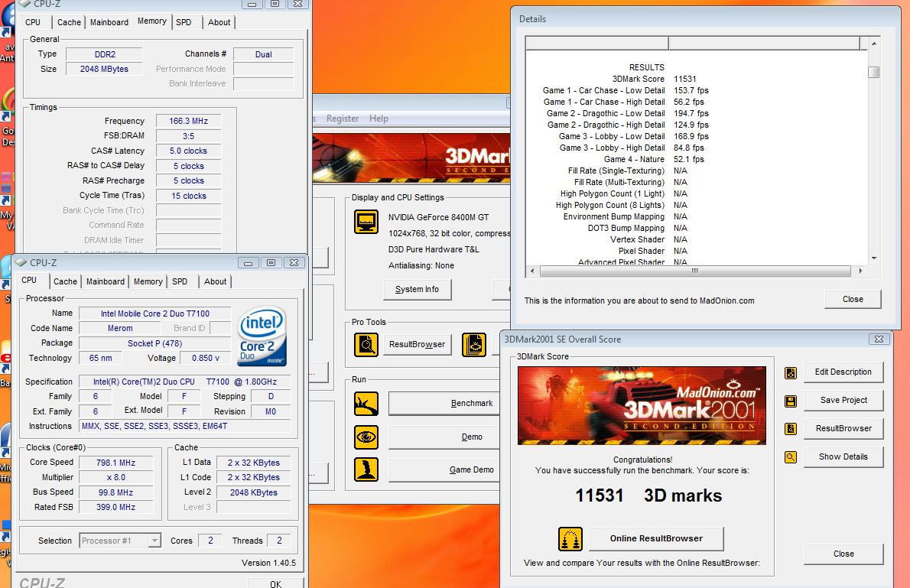Image resolution: width=910 pixels, height=588 pixels.
Task: Click the Details vertical scrollbar down arrow
Action: coord(873,258)
